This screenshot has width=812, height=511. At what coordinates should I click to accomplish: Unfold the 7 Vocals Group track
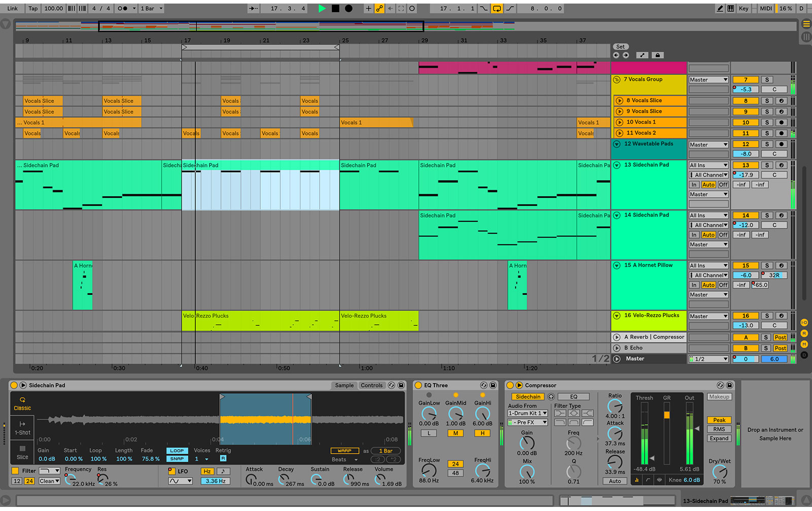tap(617, 80)
